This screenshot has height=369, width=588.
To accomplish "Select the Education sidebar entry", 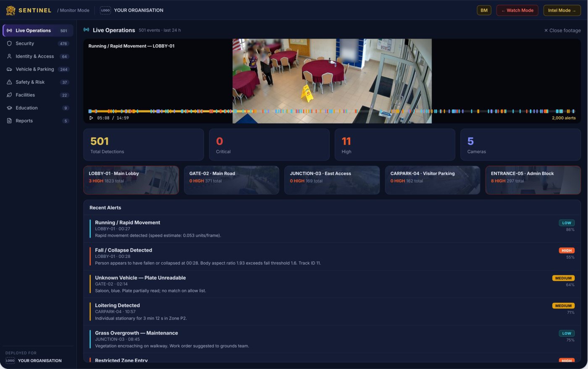I will click(38, 108).
